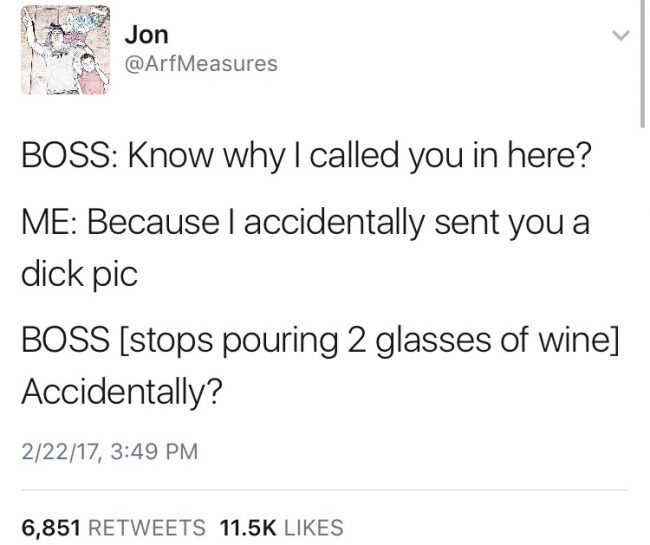This screenshot has width=650, height=545.
Task: Open the LIKES label list
Action: pos(314,528)
